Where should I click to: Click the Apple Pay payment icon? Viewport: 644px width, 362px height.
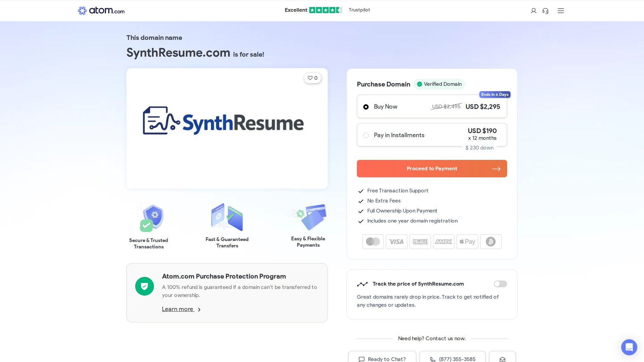[467, 241]
